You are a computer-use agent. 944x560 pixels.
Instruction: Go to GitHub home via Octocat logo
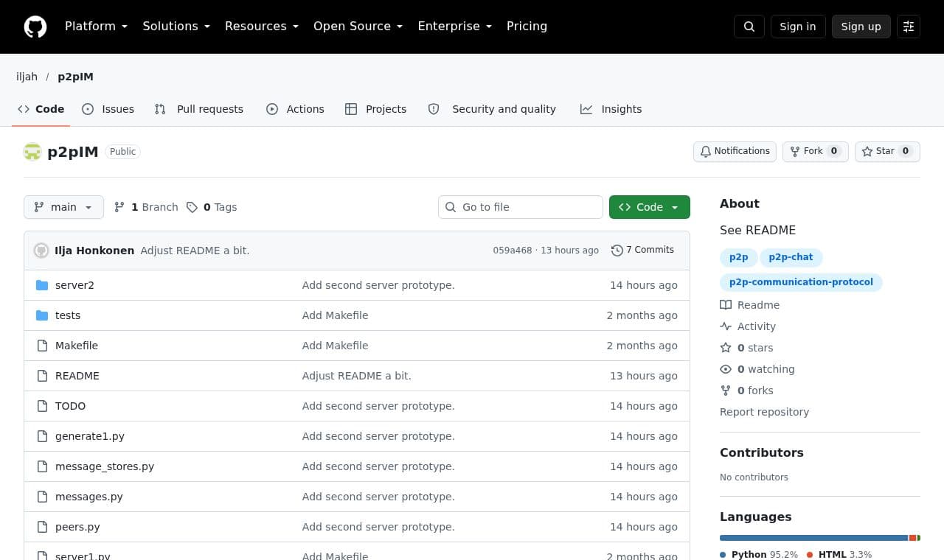coord(35,27)
